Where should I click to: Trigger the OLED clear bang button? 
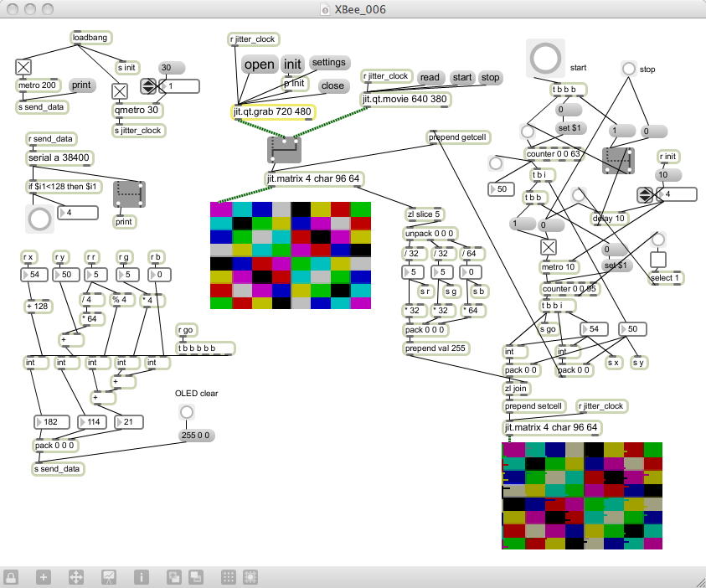click(x=187, y=412)
